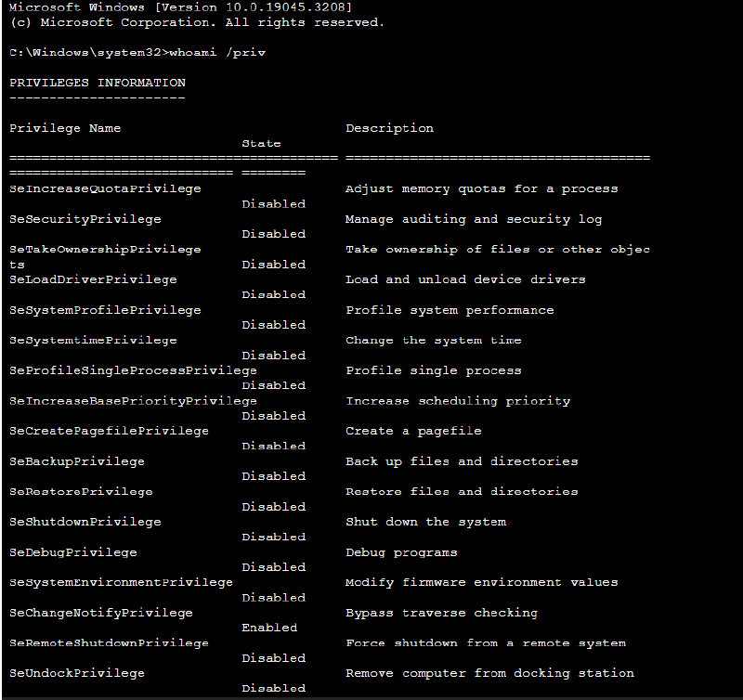Click the SeChangeNotifyPrivilege name
Viewport: 743px width, 700px height.
(101, 613)
